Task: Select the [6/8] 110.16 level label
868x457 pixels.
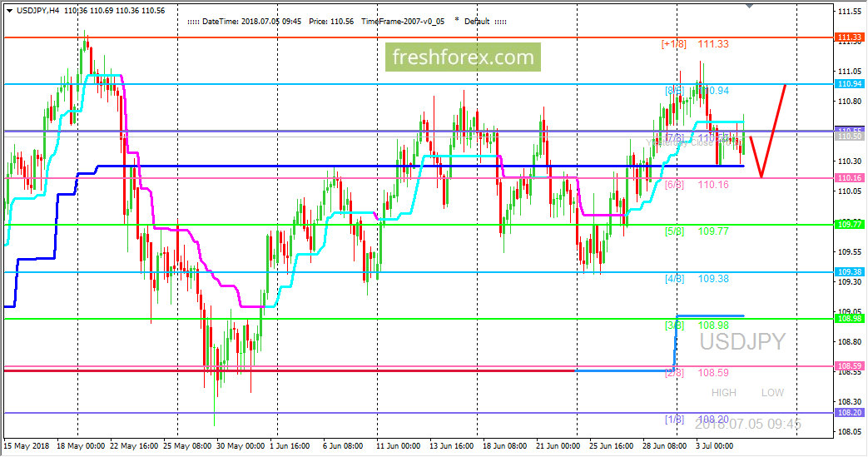Action: [697, 185]
